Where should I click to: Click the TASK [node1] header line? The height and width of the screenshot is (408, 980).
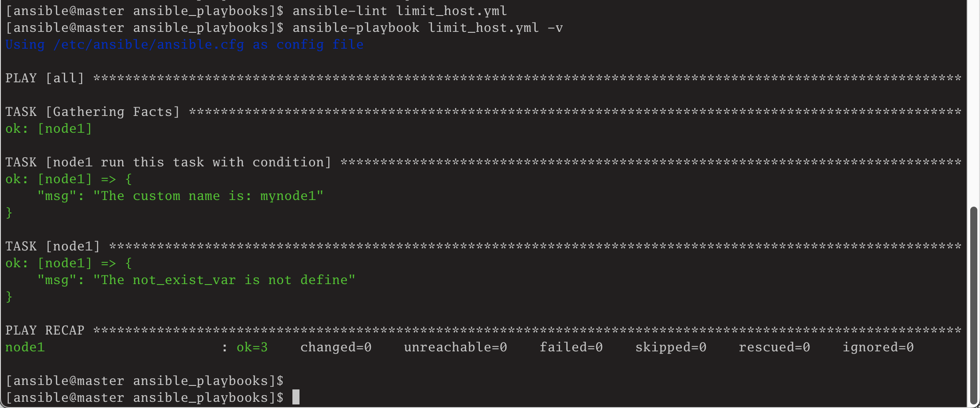[483, 246]
